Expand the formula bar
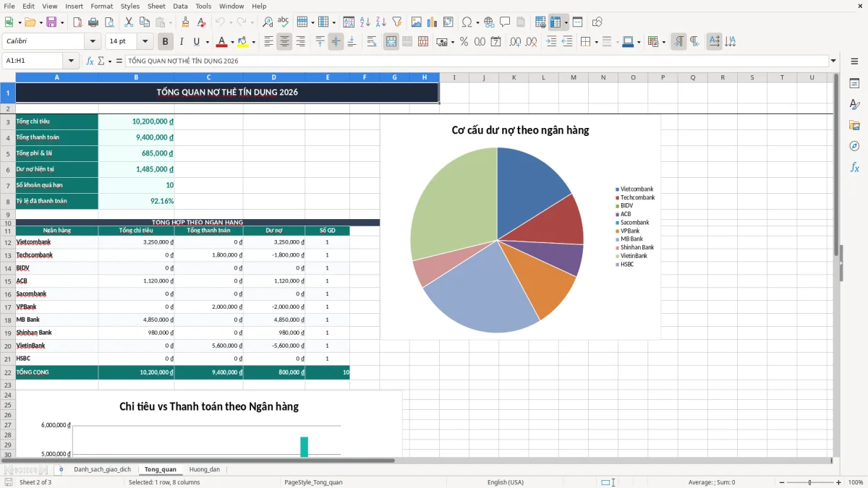The image size is (868, 488). coord(833,61)
